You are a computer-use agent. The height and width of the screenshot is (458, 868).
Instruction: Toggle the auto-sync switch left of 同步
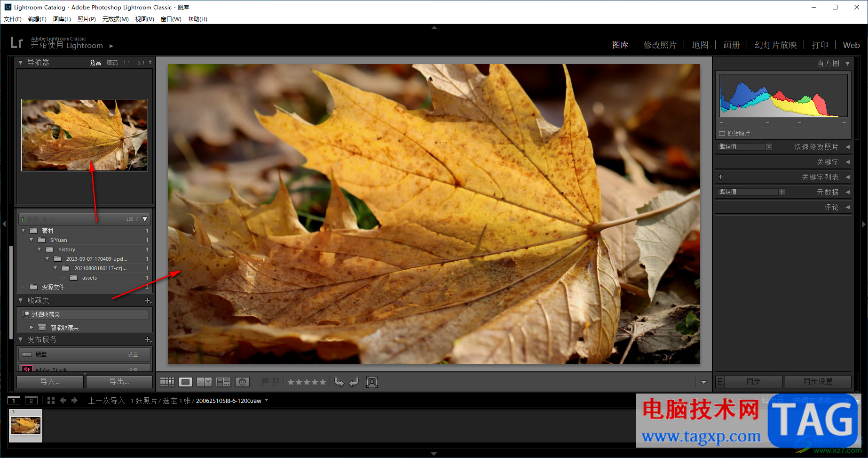pyautogui.click(x=720, y=381)
